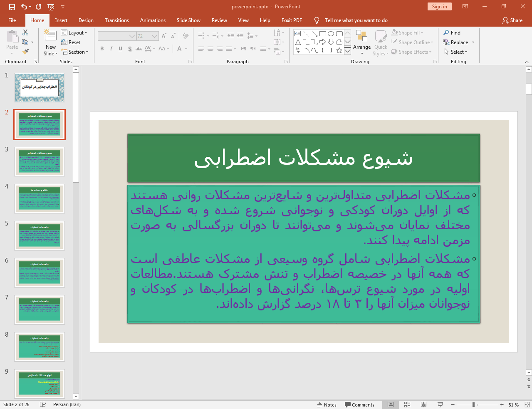Viewport: 532px width, 409px height.
Task: Open the font name combo box
Action: pos(116,36)
